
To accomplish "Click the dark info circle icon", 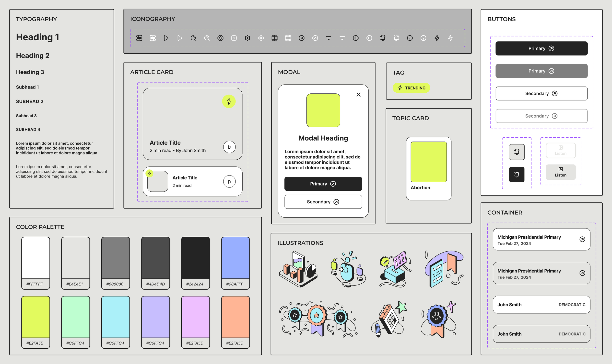I will pos(410,38).
